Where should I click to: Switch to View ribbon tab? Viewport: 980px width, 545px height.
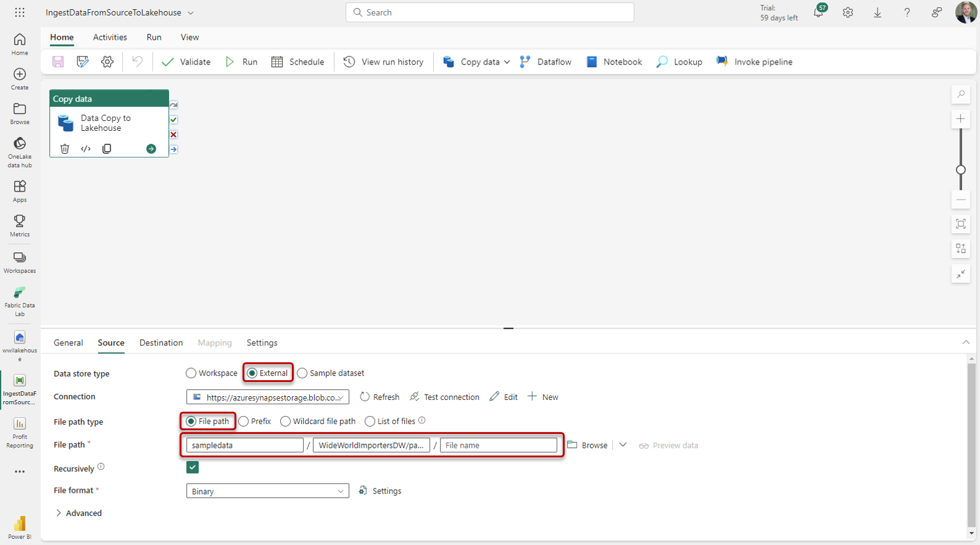click(x=190, y=37)
